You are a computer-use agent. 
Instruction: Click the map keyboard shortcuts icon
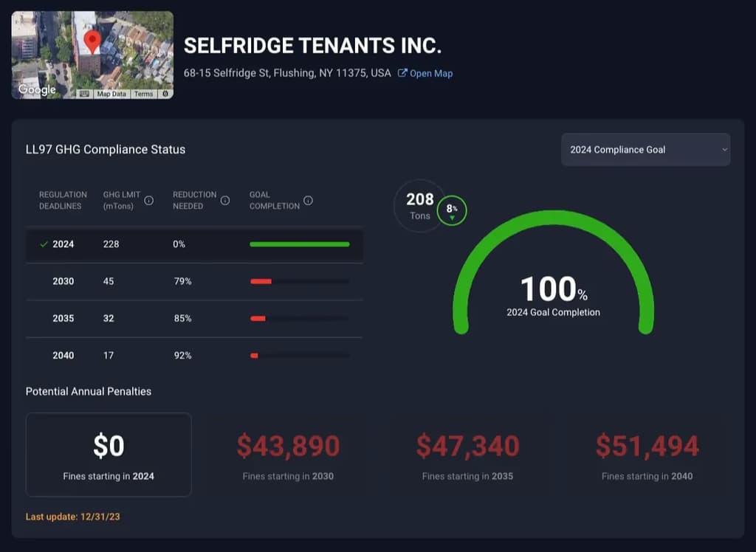click(84, 94)
